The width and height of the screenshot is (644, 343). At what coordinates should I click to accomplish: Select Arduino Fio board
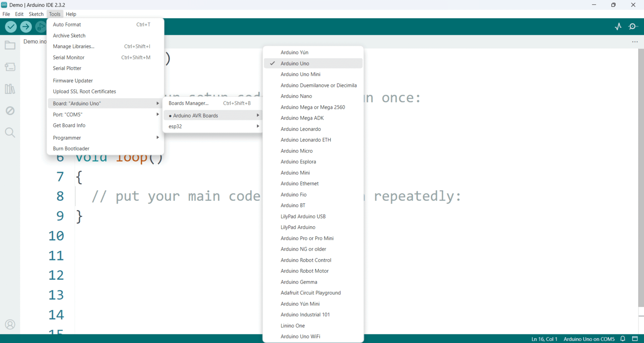pos(313,194)
